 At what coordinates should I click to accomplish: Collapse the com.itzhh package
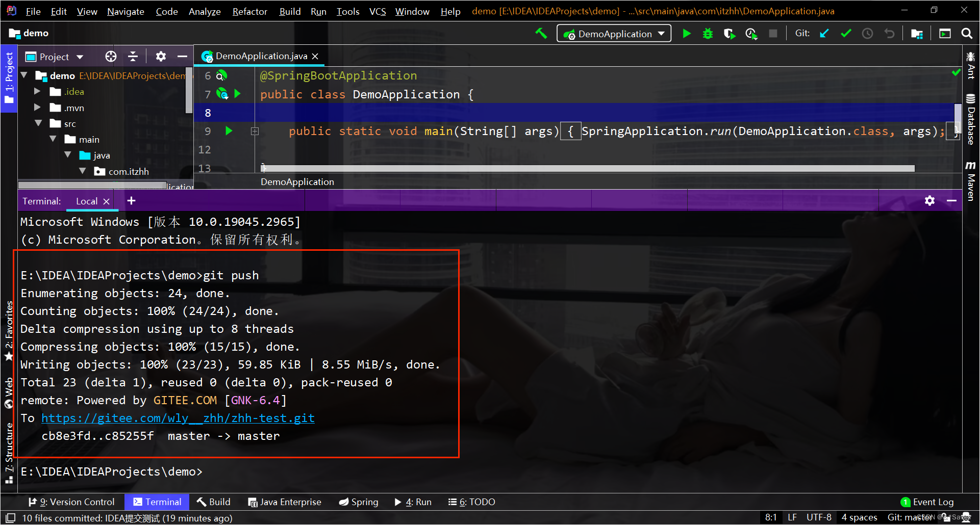click(x=83, y=171)
